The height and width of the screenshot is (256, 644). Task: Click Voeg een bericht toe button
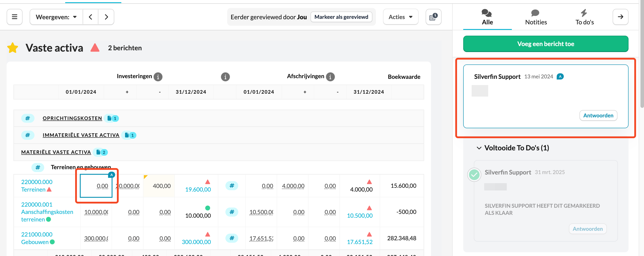pyautogui.click(x=545, y=44)
